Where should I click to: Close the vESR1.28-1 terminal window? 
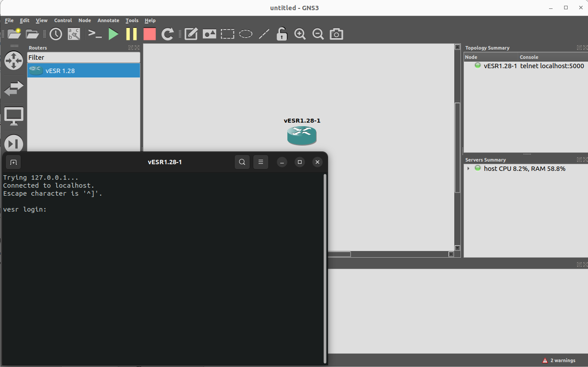(x=317, y=162)
